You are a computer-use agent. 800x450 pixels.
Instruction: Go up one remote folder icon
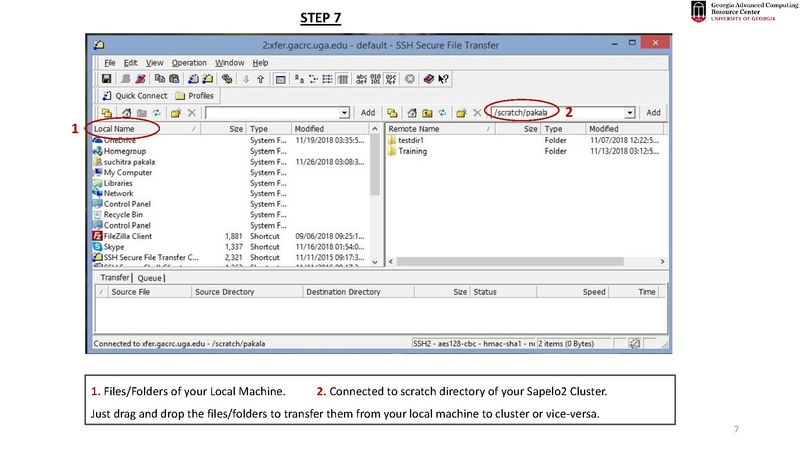pyautogui.click(x=427, y=113)
